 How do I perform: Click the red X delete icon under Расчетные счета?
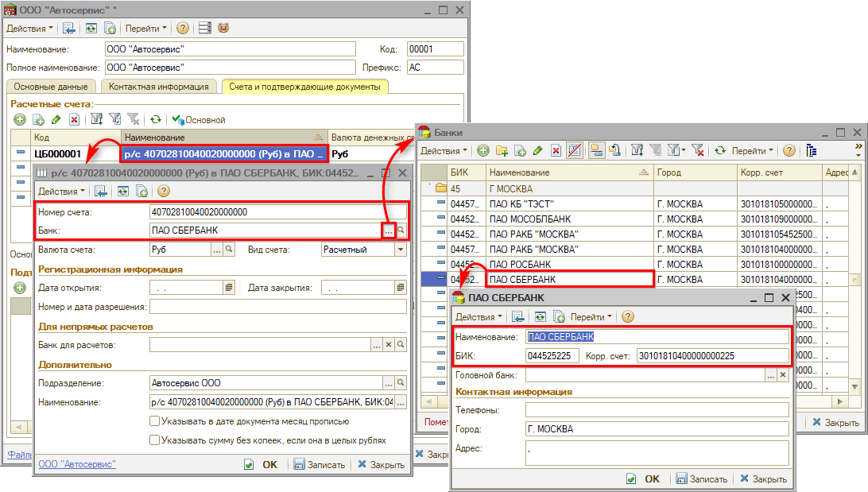click(74, 119)
